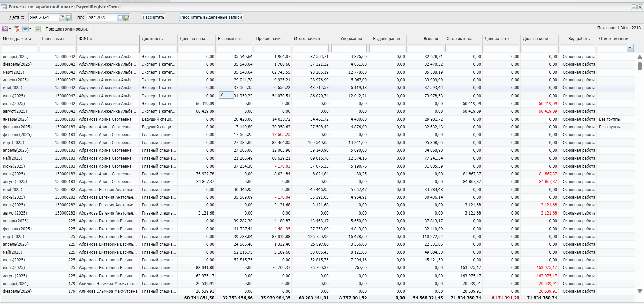Click the edit box showing 0 in июнь(2025) row
Viewport: 644px width, 304px height.
226,95
